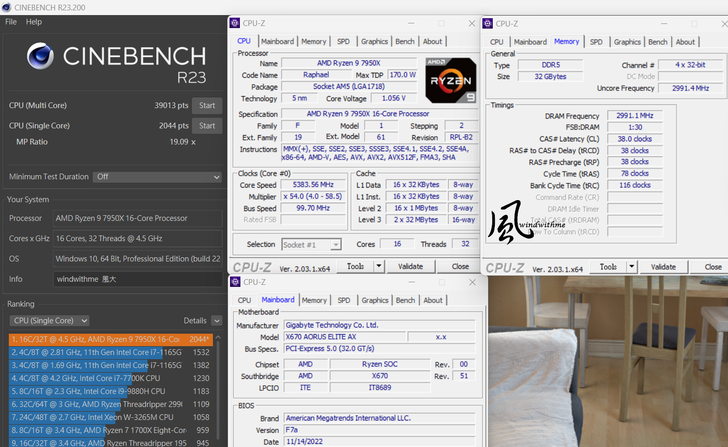728x447 pixels.
Task: Start the CPU (Single Core) test
Action: (207, 126)
